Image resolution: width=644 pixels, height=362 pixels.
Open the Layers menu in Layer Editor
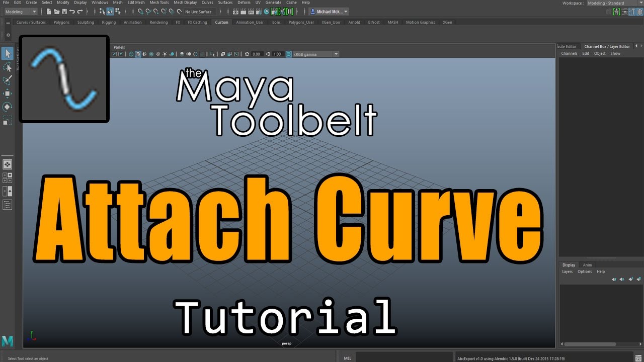click(x=567, y=271)
